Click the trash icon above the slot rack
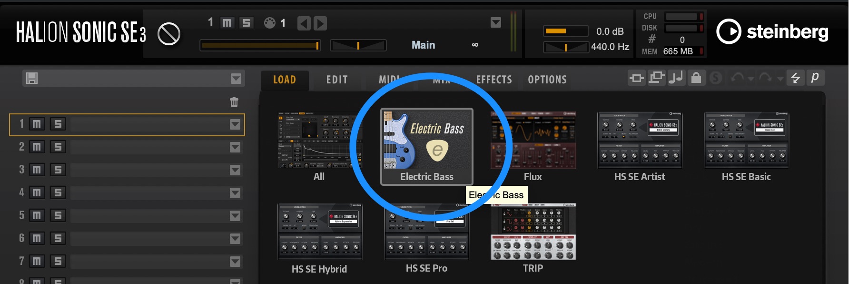 234,102
